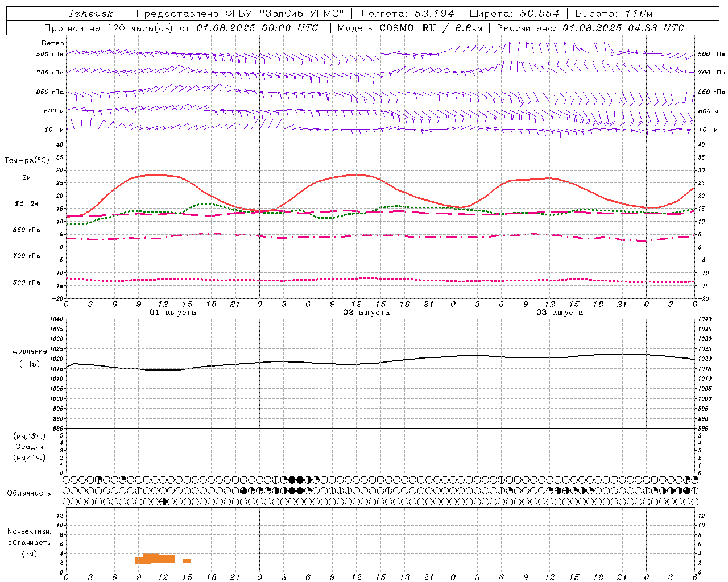Select the Широта: 56.854 latitude value

(x=514, y=14)
